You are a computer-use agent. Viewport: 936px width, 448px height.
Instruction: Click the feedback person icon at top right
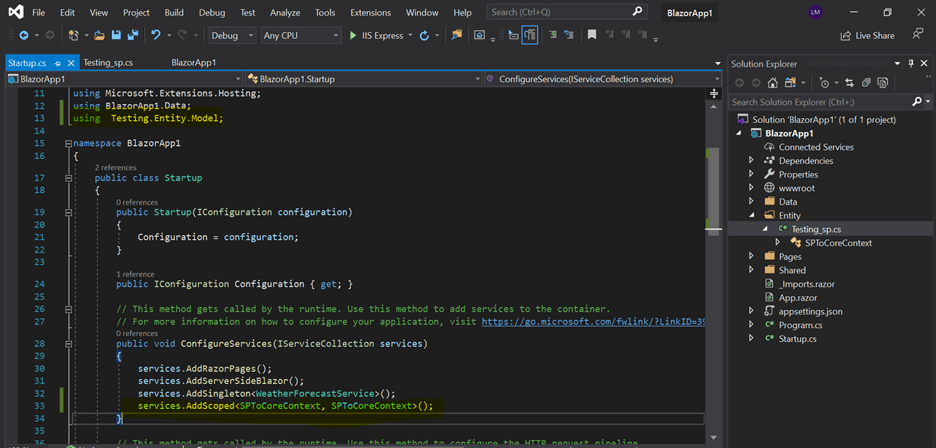917,35
